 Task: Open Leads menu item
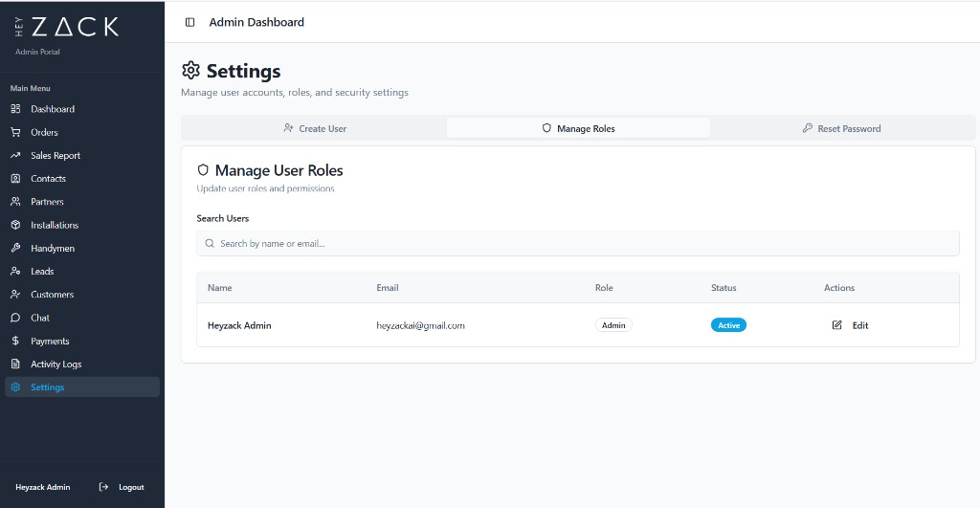pyautogui.click(x=42, y=271)
